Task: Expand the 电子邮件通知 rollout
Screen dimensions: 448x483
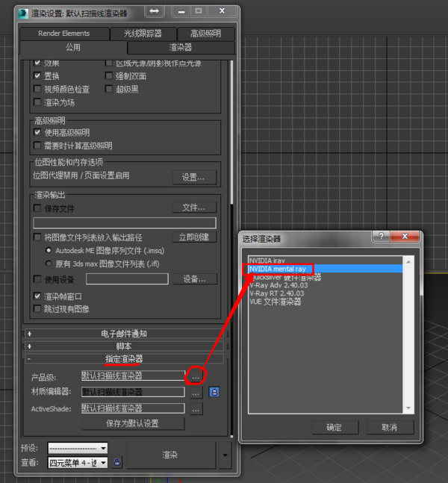Action: pyautogui.click(x=124, y=334)
